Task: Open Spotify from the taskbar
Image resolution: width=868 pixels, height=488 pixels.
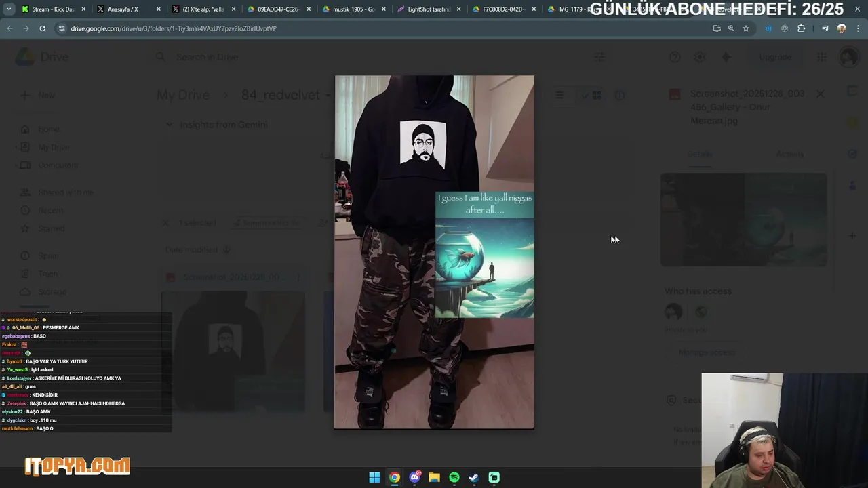Action: click(x=454, y=477)
